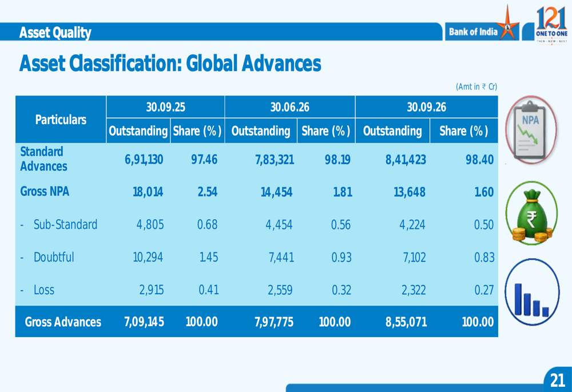Click Doubtful value 7,441
The height and width of the screenshot is (392, 572).
pos(281,258)
